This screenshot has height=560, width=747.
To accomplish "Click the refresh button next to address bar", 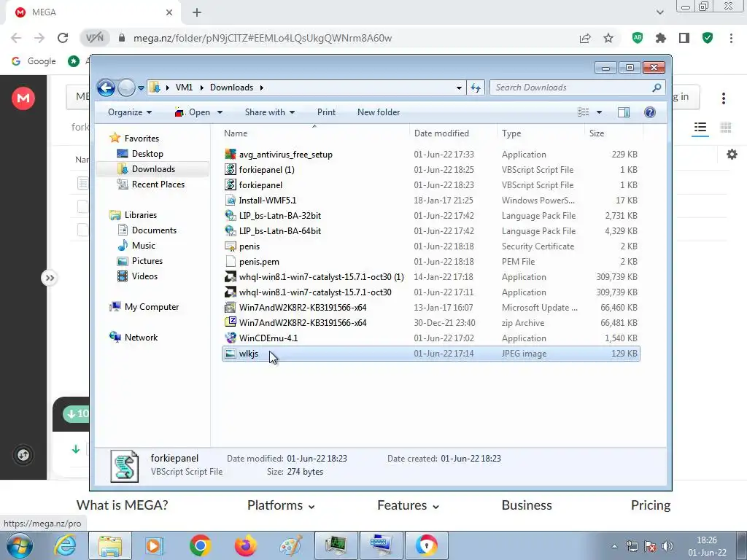I will (x=476, y=87).
